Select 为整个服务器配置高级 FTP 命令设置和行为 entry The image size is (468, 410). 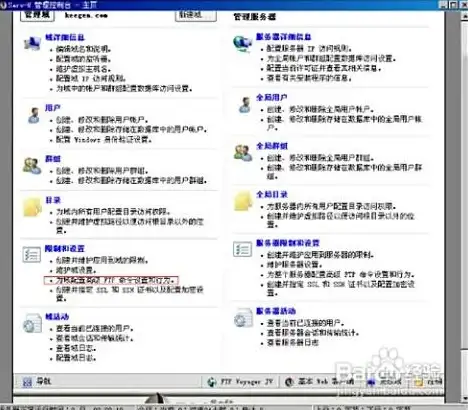point(340,275)
